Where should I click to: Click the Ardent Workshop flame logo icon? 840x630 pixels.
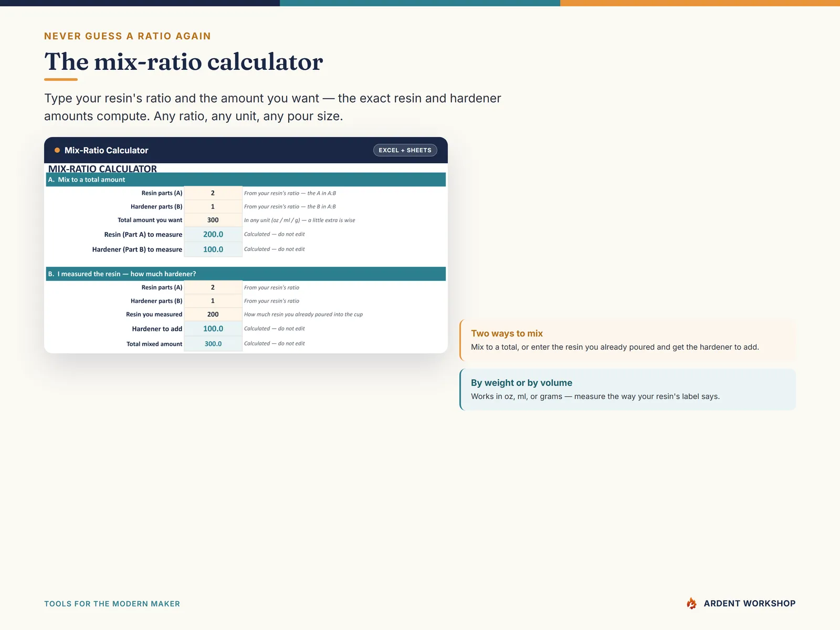click(x=691, y=603)
